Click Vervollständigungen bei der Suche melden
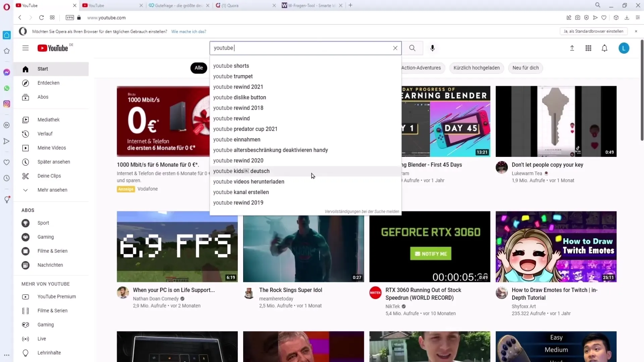 [x=362, y=212]
